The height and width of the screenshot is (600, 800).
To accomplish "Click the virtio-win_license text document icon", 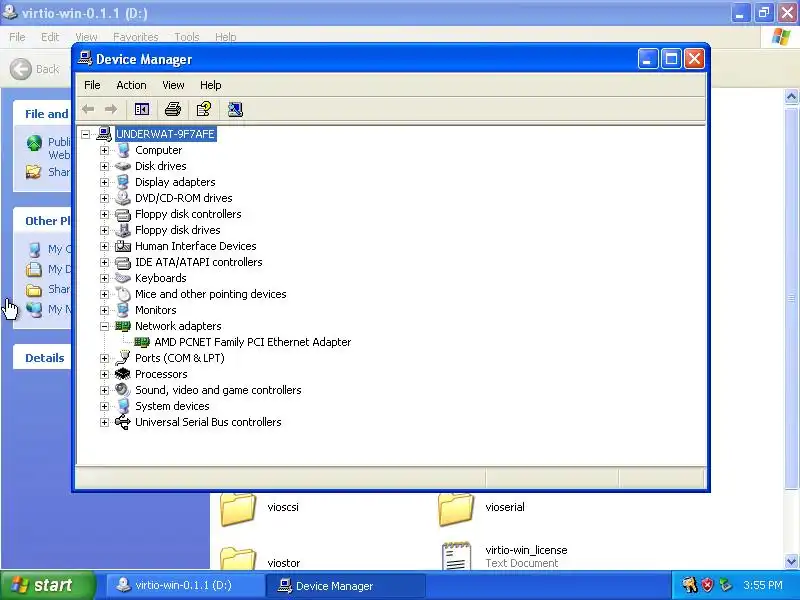I will (x=456, y=556).
